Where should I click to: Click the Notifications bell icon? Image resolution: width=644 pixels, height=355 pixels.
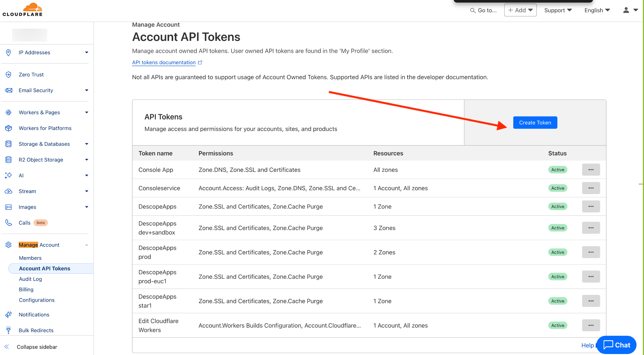point(8,314)
